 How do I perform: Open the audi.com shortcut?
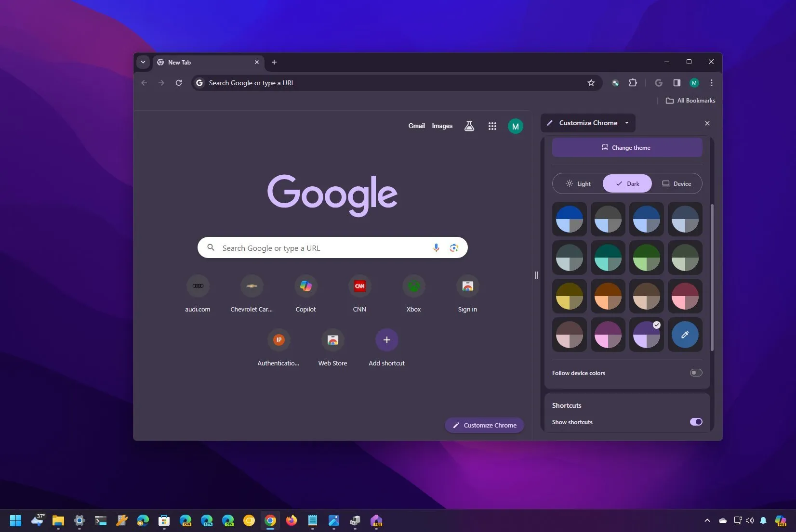pyautogui.click(x=198, y=294)
